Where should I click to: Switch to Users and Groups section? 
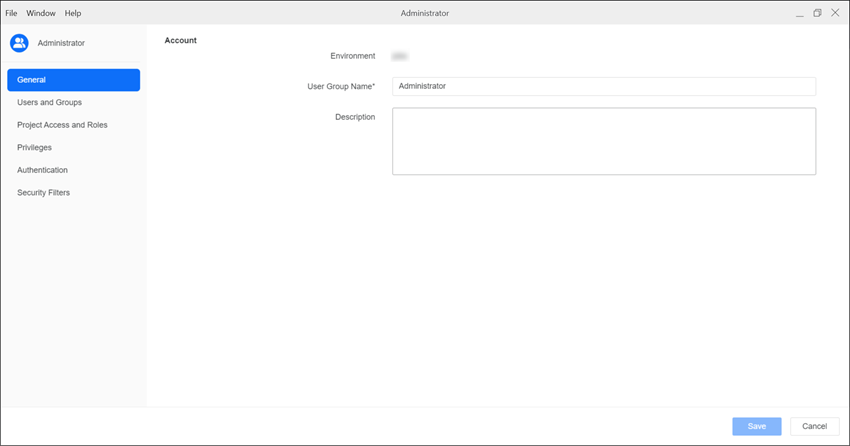pos(50,102)
